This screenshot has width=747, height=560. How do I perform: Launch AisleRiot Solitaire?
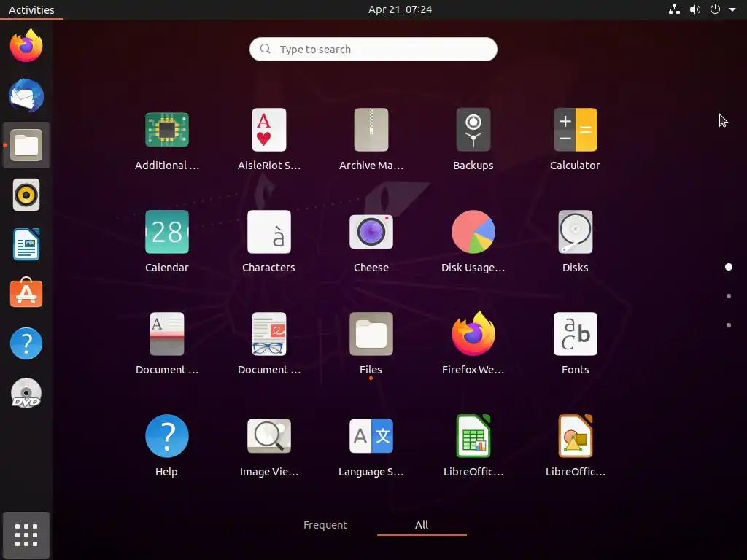[268, 130]
